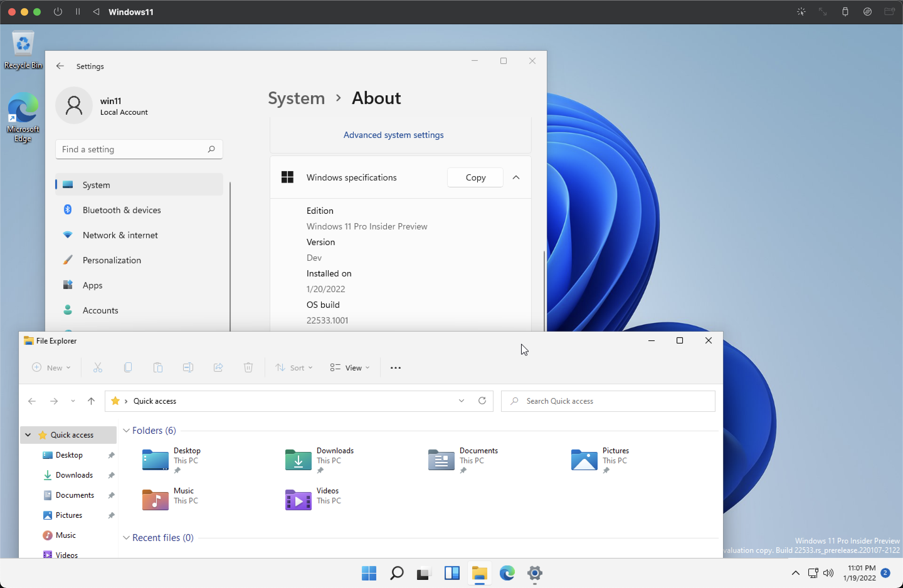This screenshot has width=903, height=588.
Task: Unpin the Pictures sidebar entry
Action: (x=111, y=515)
